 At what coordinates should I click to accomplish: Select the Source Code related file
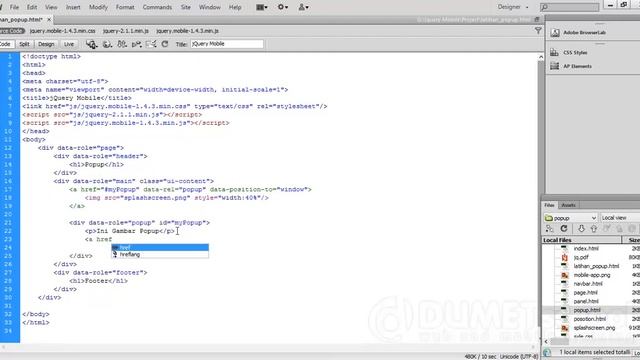pyautogui.click(x=11, y=31)
